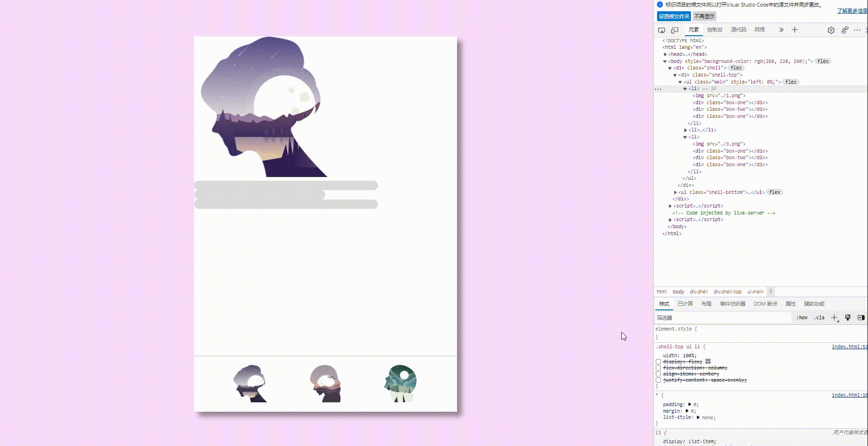Open the 源代码 (Sources) tab
The height and width of the screenshot is (446, 868).
pos(738,30)
